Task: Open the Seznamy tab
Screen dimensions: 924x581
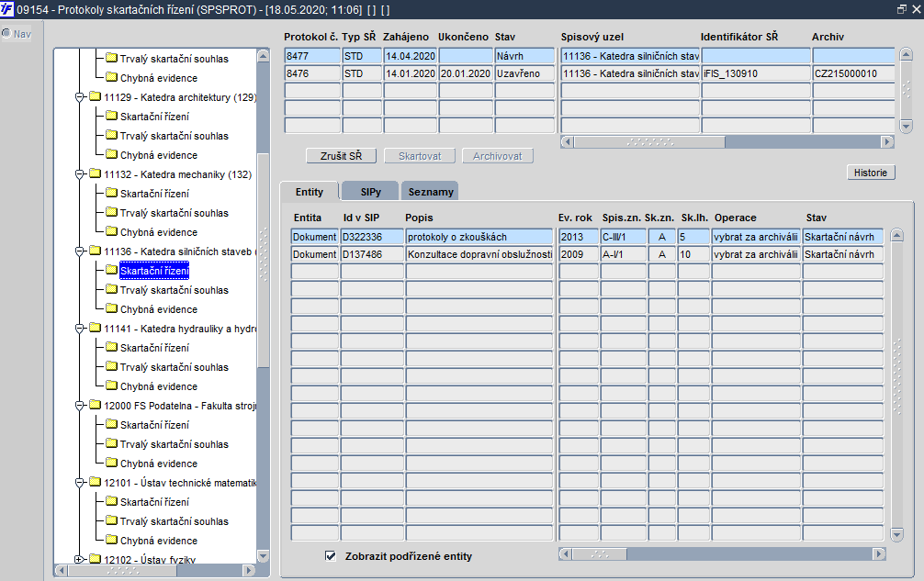Action: pyautogui.click(x=429, y=191)
